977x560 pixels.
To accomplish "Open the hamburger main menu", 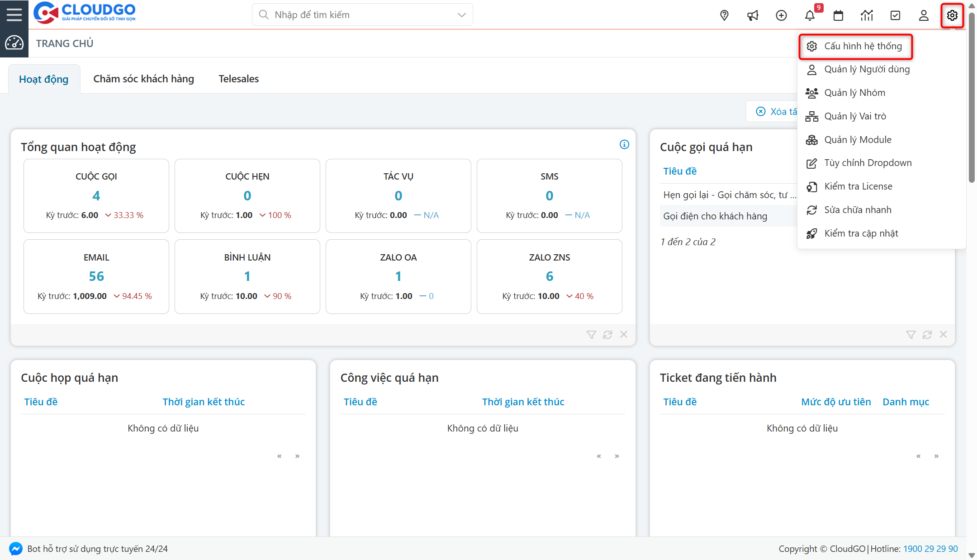I will tap(14, 14).
